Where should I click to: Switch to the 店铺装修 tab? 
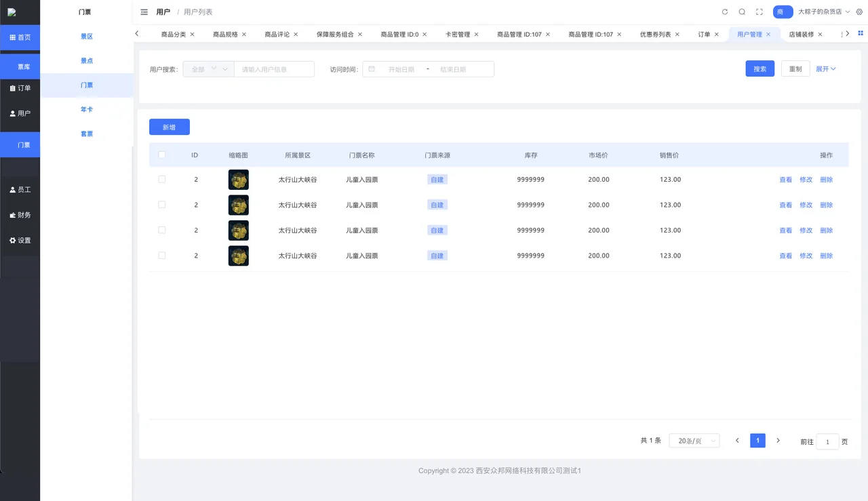tap(801, 35)
